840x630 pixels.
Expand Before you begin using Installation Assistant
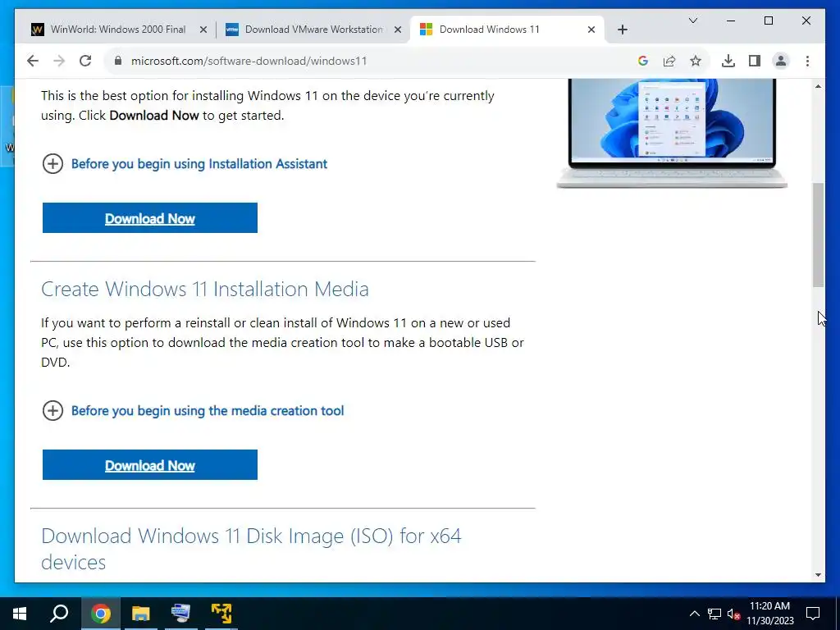coord(199,164)
